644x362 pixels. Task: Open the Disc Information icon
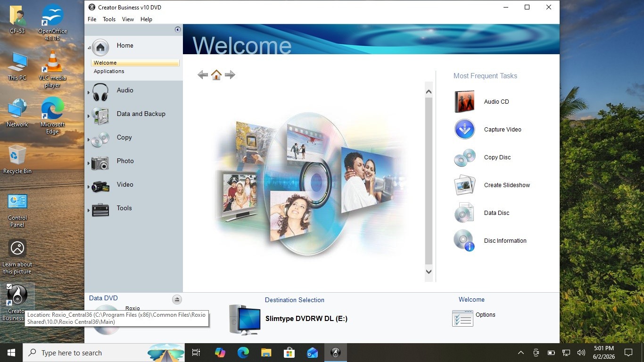point(464,241)
